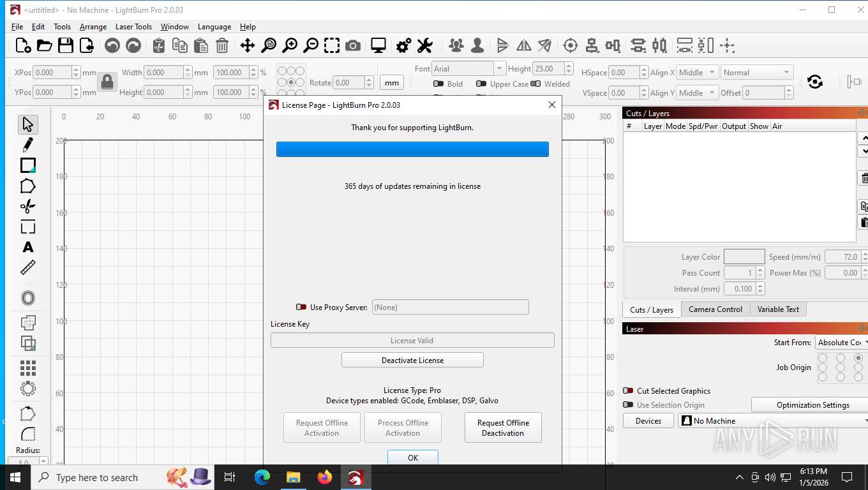
Task: Click Request Offline Deactivation button
Action: [x=503, y=427]
